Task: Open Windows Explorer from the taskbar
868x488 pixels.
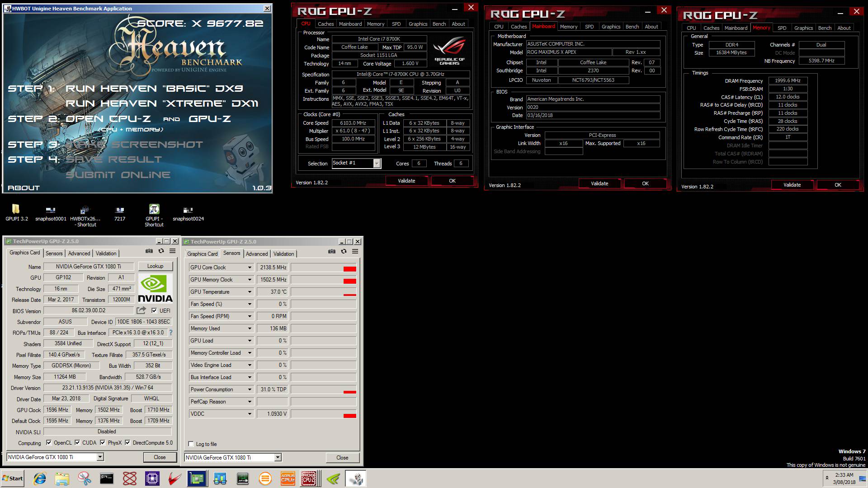Action: pos(62,479)
